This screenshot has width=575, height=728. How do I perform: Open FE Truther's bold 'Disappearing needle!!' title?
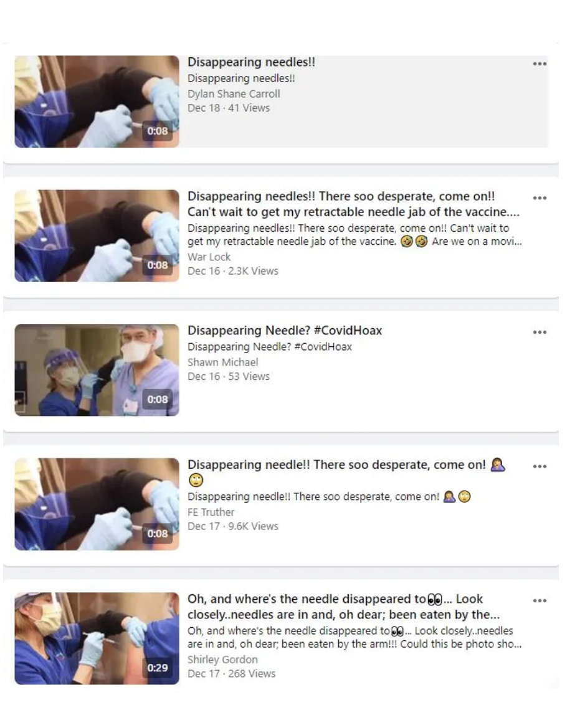pos(346,472)
